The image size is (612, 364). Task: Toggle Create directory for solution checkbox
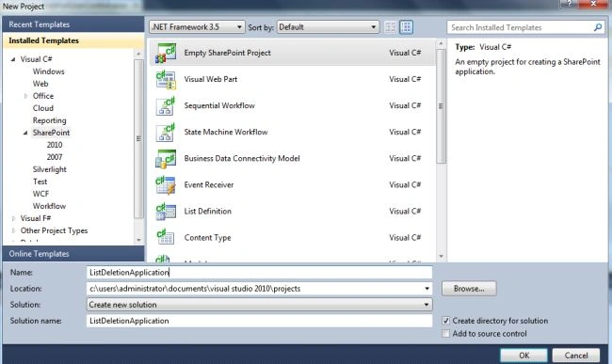pos(445,321)
